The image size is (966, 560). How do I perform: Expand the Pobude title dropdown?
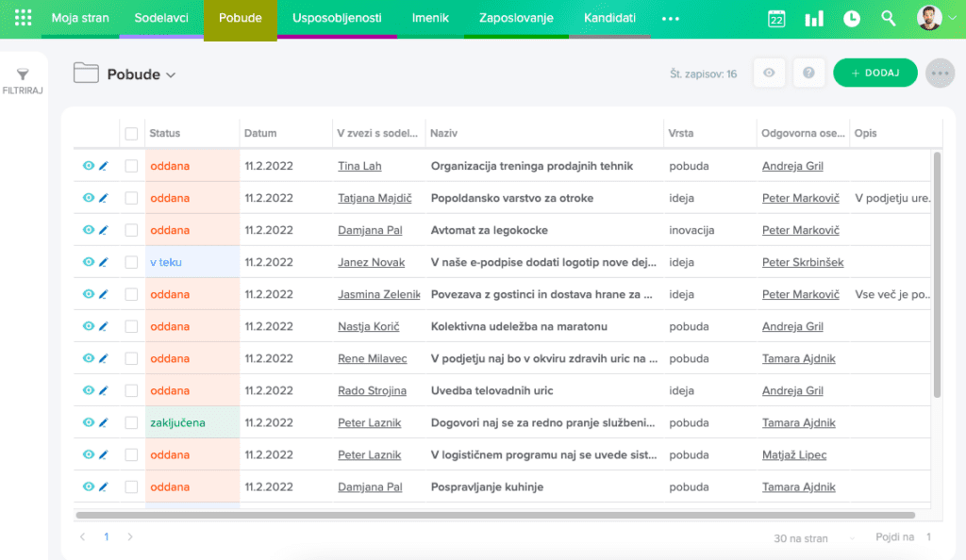171,75
